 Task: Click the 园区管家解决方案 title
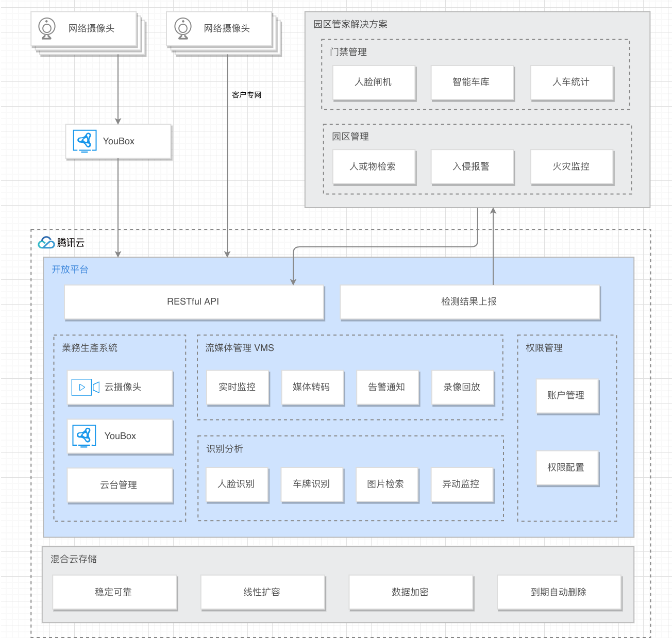pos(350,24)
